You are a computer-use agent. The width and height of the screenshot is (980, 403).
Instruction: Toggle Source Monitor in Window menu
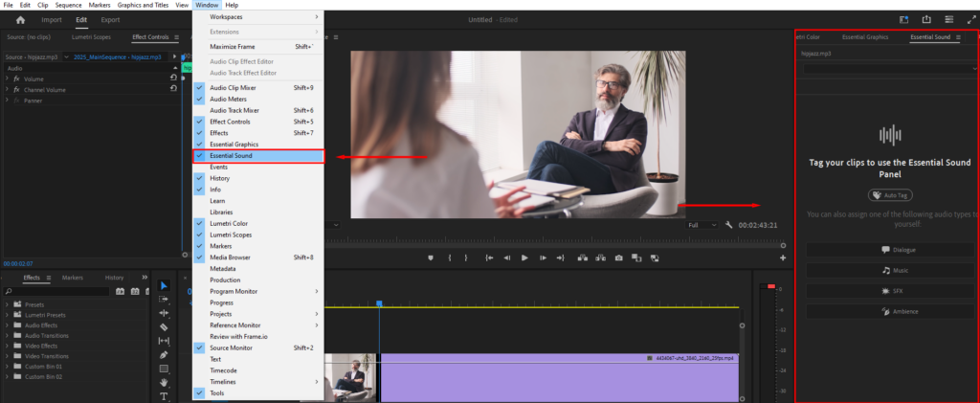click(258, 347)
